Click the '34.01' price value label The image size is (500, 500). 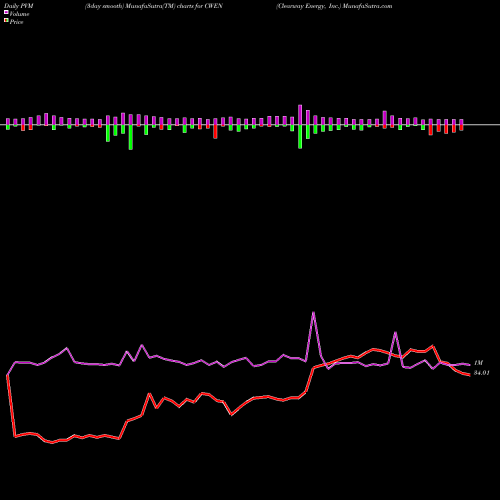coord(482,373)
